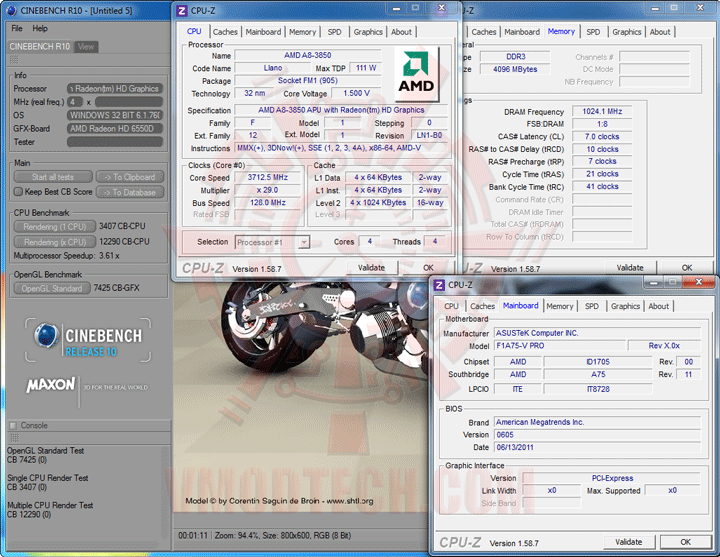This screenshot has height=557, width=720.
Task: Click the Multiple CPU Render Test console entry
Action: 50,510
